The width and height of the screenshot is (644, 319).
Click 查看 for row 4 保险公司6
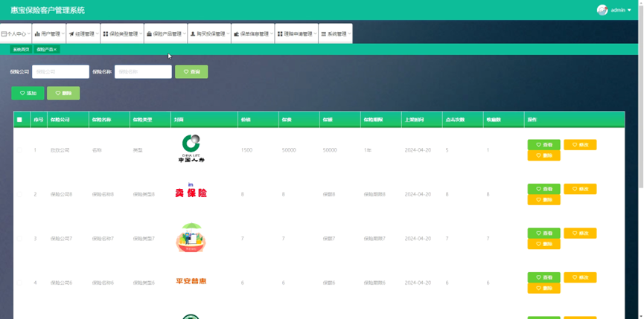[x=543, y=277]
